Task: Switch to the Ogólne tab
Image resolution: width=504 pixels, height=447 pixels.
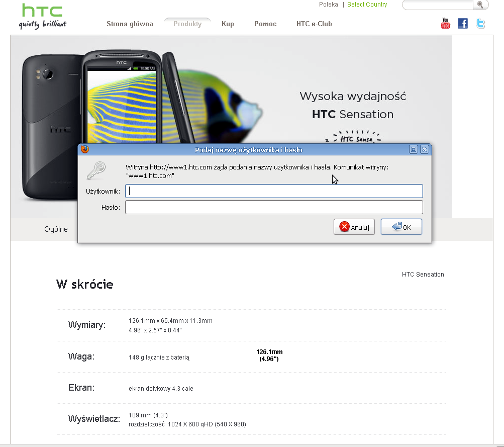Action: pos(56,229)
